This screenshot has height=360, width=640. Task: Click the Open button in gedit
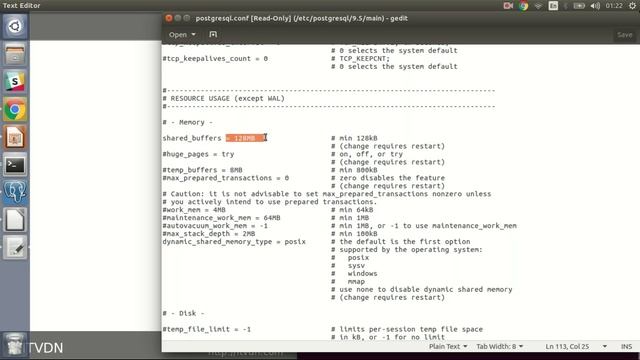coord(178,35)
